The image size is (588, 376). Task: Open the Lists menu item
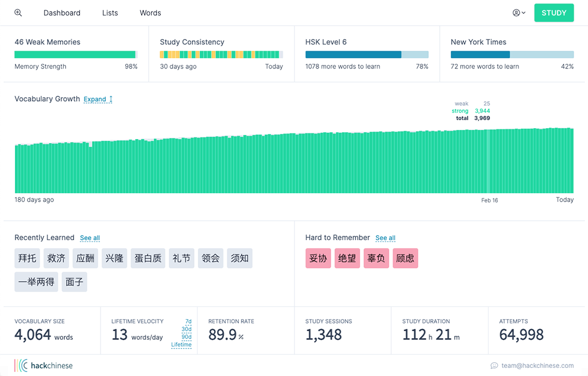(110, 13)
